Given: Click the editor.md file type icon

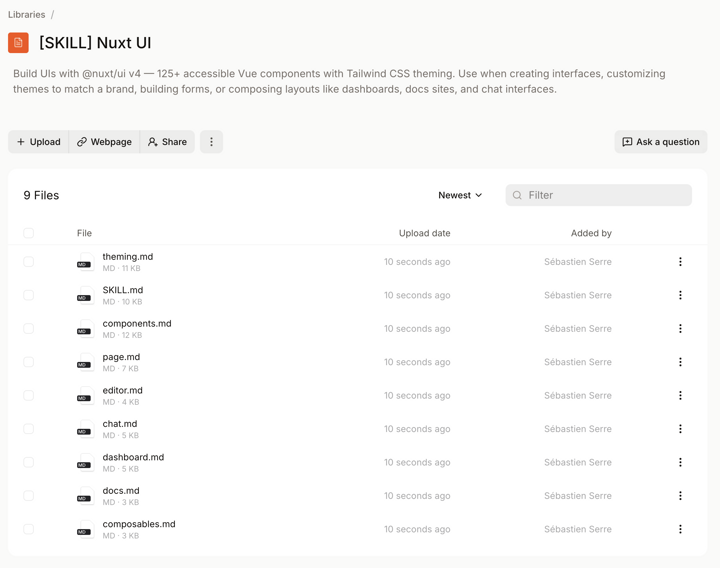Looking at the screenshot, I should coord(85,396).
